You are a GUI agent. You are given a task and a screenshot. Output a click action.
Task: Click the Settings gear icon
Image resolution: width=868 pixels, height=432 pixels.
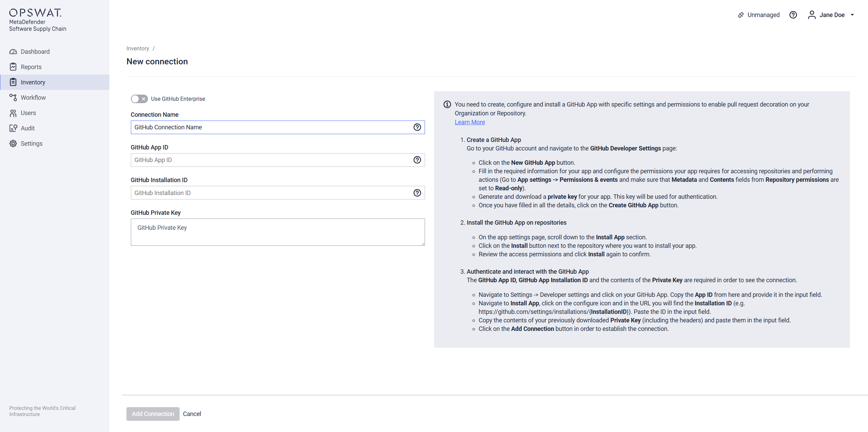click(13, 144)
